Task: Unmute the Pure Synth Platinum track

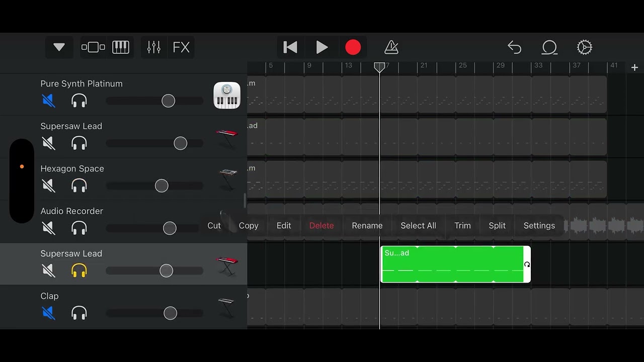Action: [x=49, y=101]
